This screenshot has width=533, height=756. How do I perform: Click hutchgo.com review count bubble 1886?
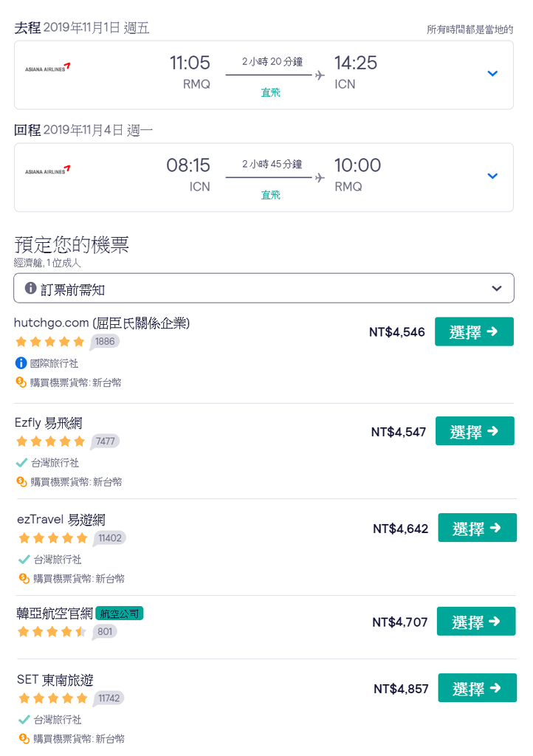(x=106, y=341)
